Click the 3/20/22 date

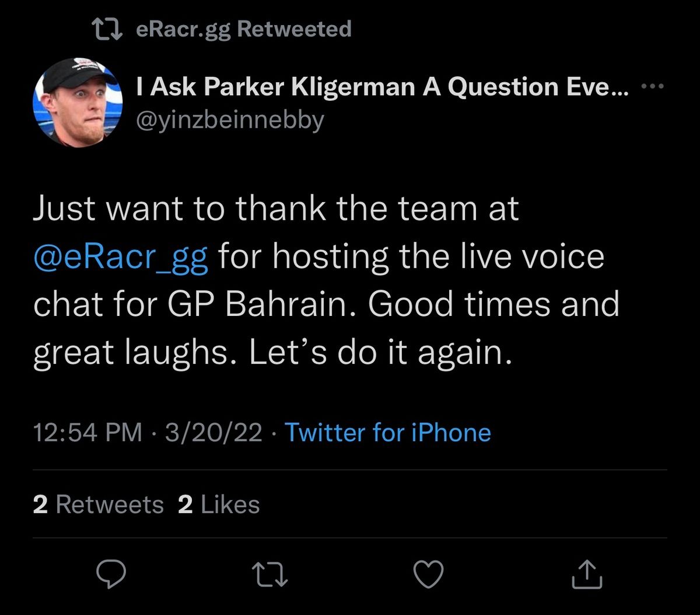pyautogui.click(x=213, y=433)
